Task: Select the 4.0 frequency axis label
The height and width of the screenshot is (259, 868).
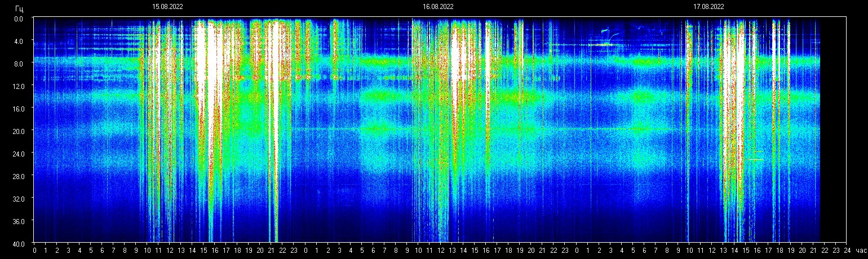Action: (x=19, y=41)
